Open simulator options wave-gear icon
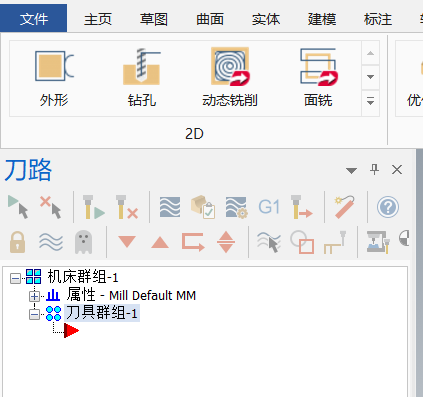Image resolution: width=423 pixels, height=397 pixels. [x=236, y=207]
